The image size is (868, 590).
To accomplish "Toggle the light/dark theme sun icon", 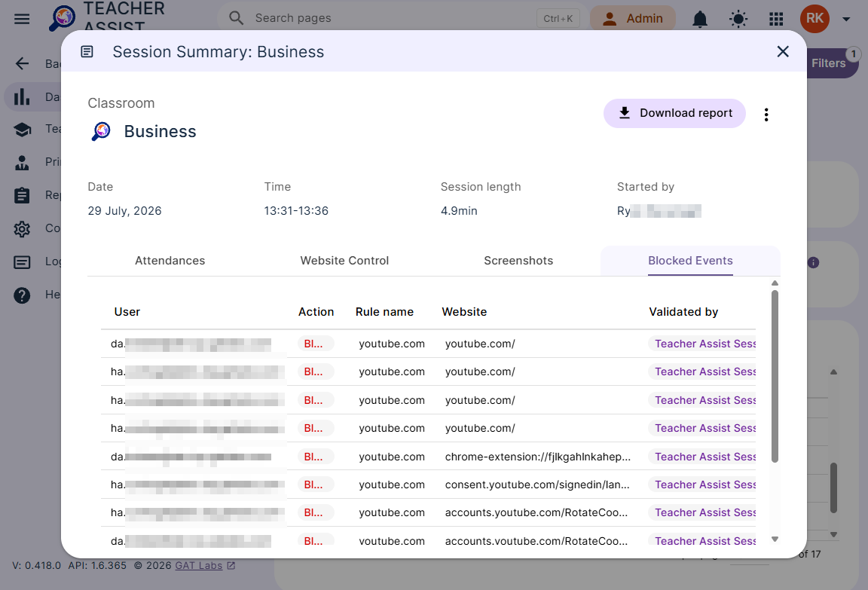I will tap(738, 19).
